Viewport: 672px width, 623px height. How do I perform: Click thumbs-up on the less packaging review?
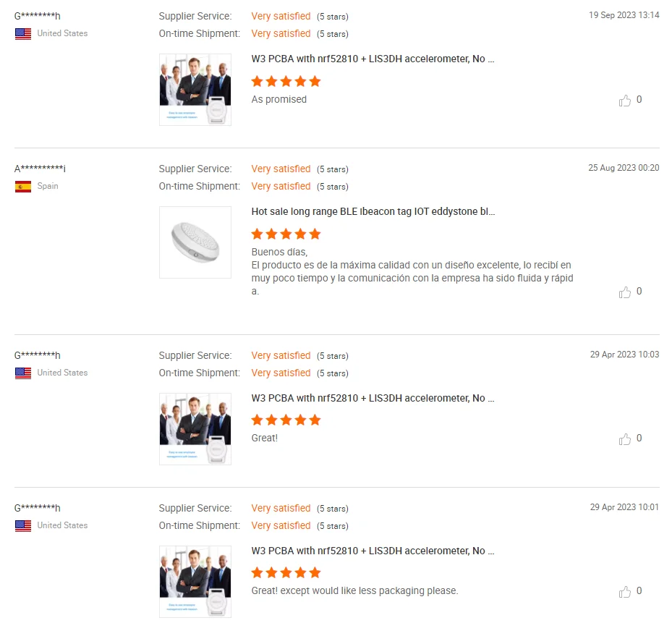[x=625, y=592]
